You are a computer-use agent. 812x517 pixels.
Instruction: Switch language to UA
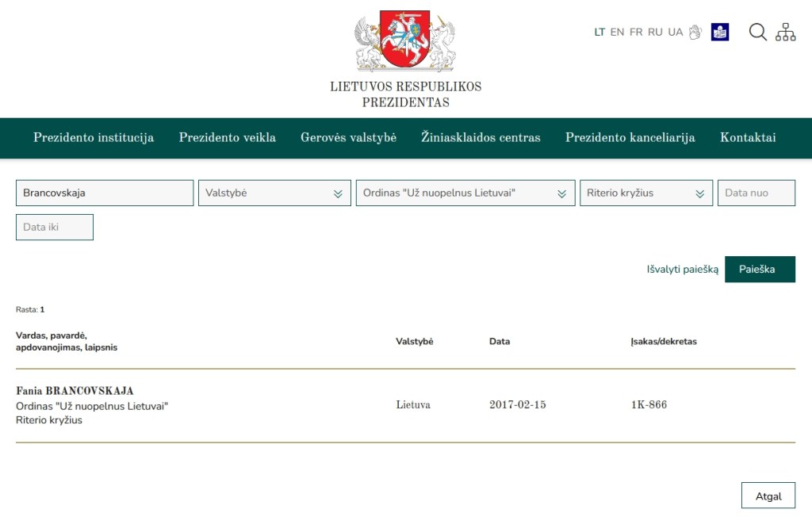pyautogui.click(x=675, y=33)
